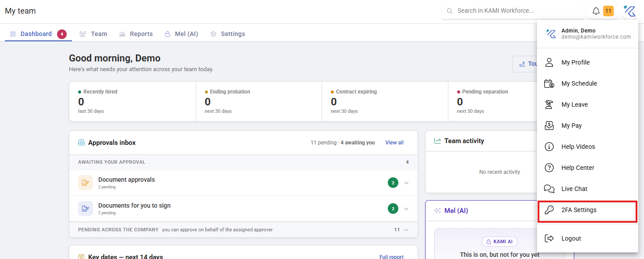This screenshot has height=259, width=644.
Task: Open the notifications bell icon
Action: [596, 11]
